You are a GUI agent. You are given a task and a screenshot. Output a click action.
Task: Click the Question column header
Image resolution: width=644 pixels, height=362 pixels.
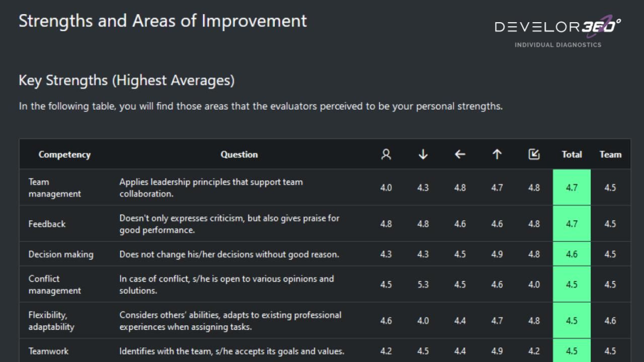(x=239, y=155)
